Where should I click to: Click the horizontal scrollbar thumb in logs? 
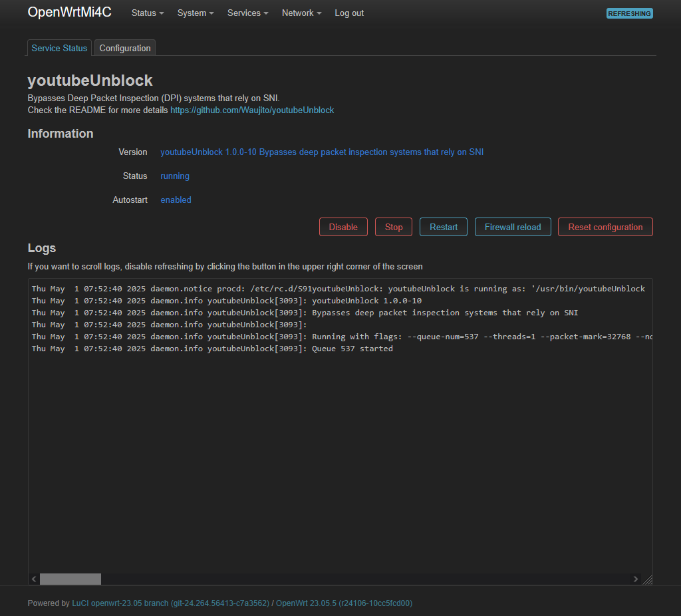[x=70, y=579]
